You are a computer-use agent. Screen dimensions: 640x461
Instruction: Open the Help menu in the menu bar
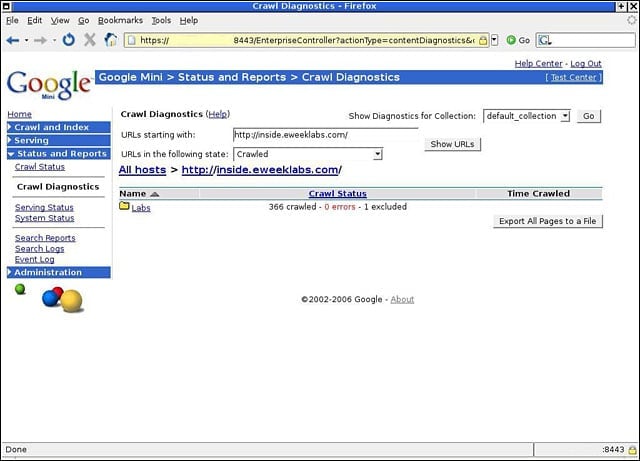coord(189,20)
